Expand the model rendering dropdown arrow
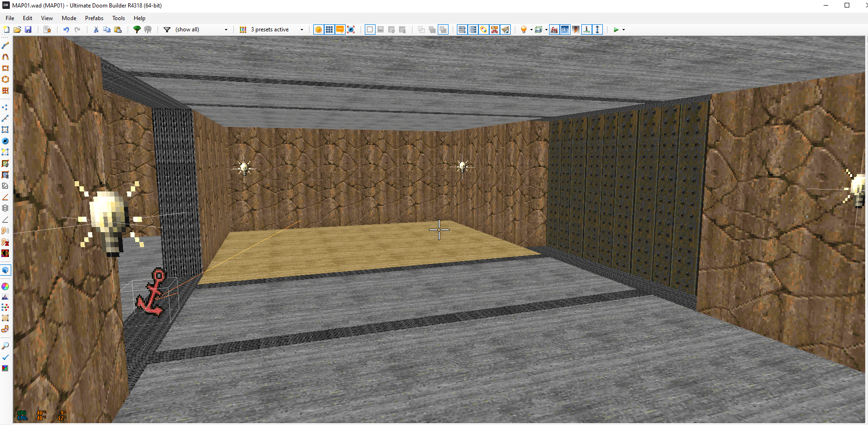Screen dimensions: 868x425 coord(546,29)
